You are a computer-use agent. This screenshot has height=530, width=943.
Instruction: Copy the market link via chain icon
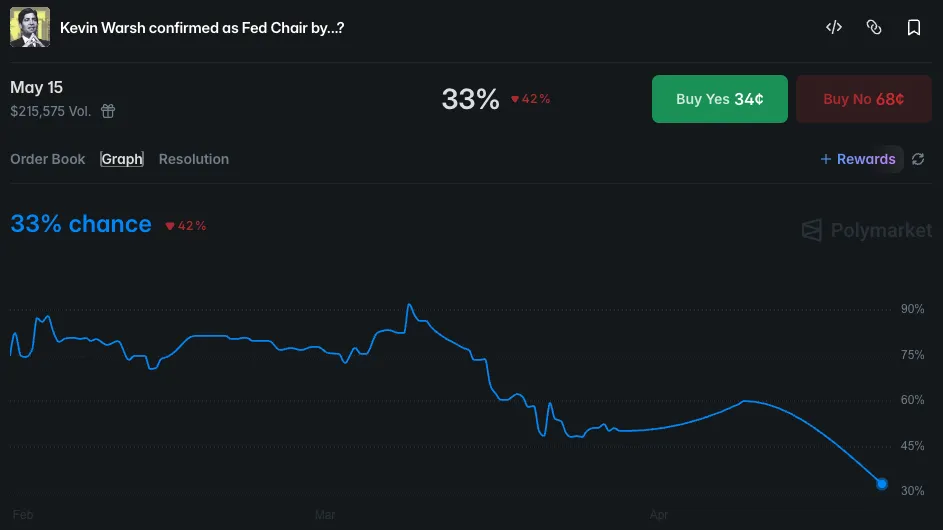874,28
